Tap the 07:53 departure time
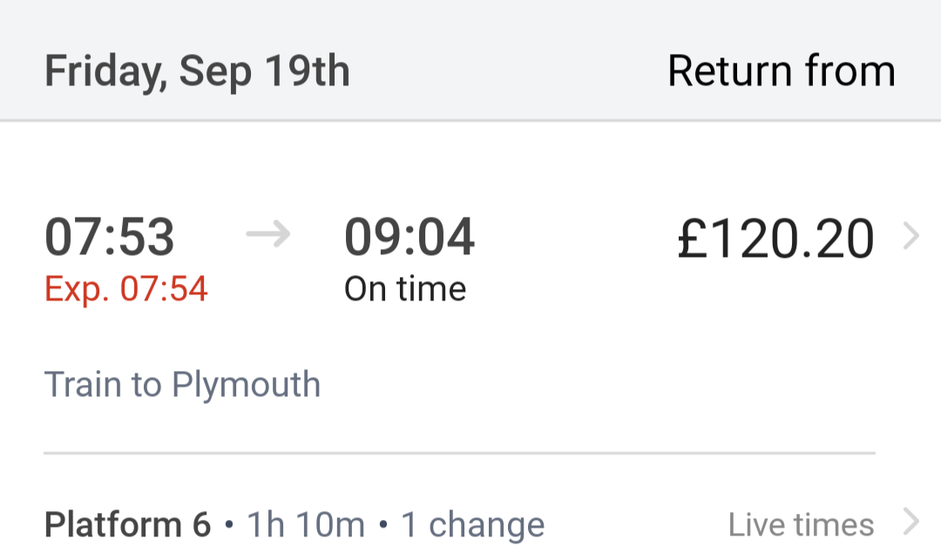Viewport: 941px width, 560px height. pyautogui.click(x=110, y=237)
